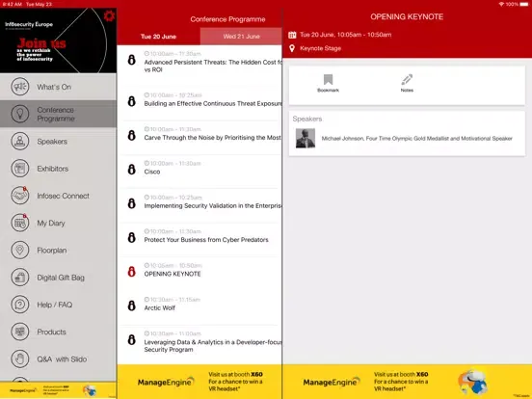532x399 pixels.
Task: Tap the Infosec Connect handshake icon
Action: (x=20, y=196)
